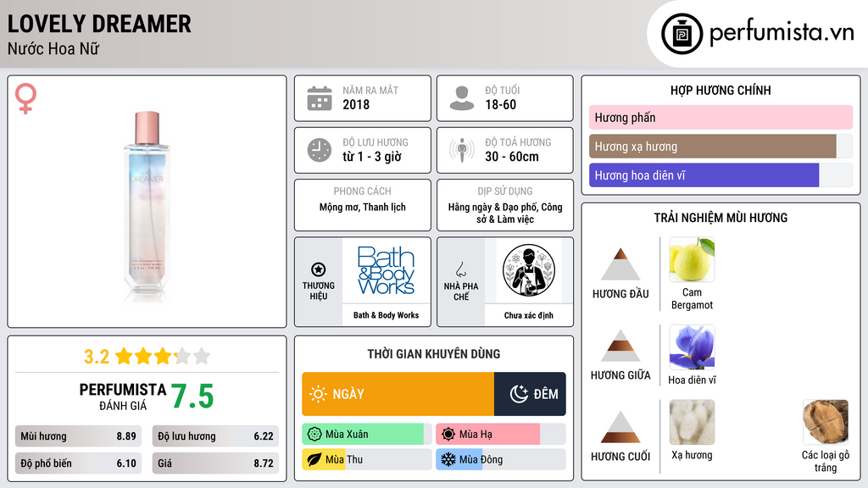Click the nose icon above Nhà pha chế
The height and width of the screenshot is (488, 868).
tap(460, 269)
